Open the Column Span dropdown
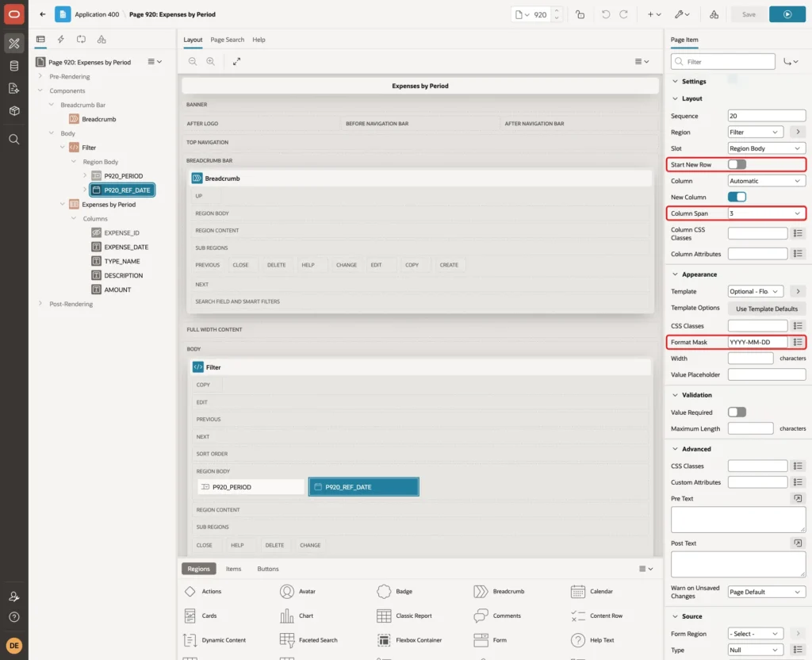The width and height of the screenshot is (812, 660). (x=767, y=213)
